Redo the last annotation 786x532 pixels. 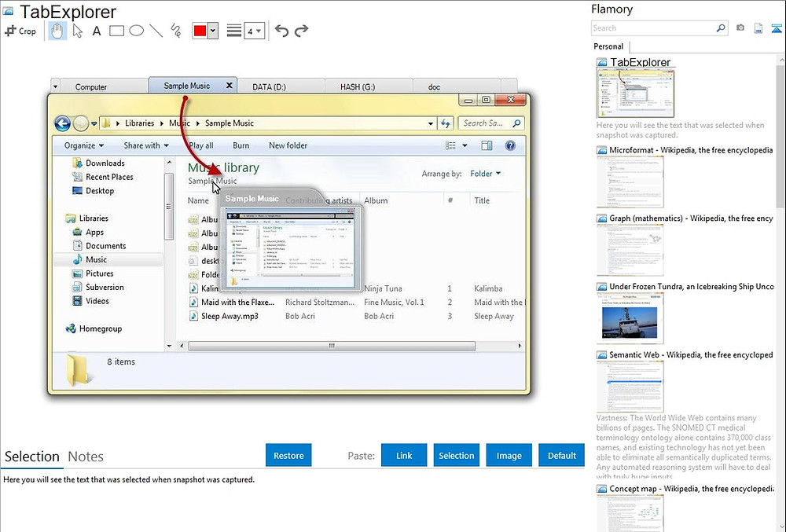[x=301, y=31]
